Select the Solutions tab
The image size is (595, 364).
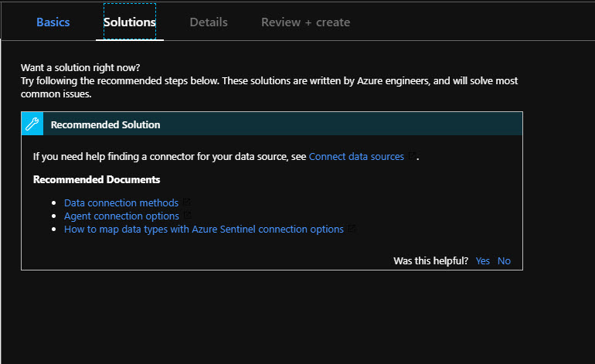[130, 22]
